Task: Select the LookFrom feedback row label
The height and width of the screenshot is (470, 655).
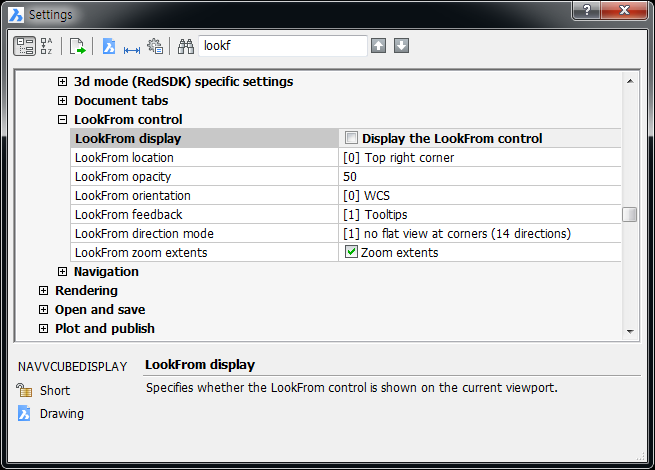Action: [205, 214]
